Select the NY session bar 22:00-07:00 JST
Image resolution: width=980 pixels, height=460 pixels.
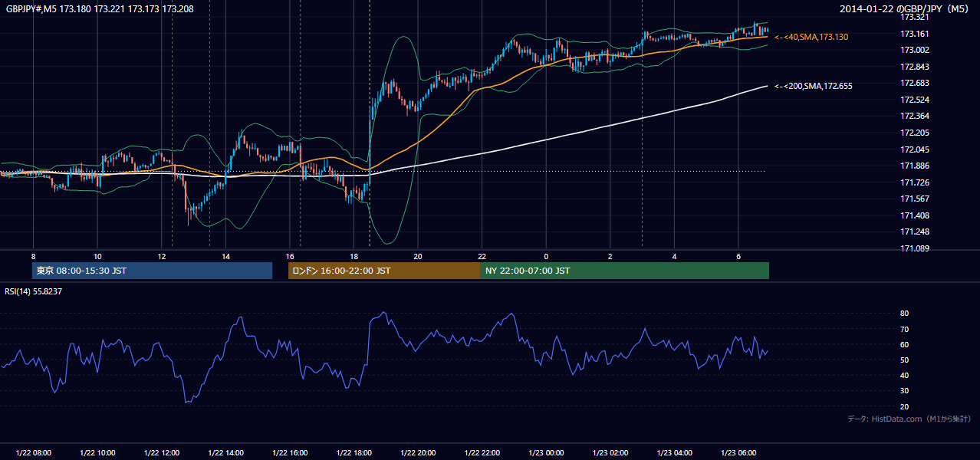coord(624,271)
